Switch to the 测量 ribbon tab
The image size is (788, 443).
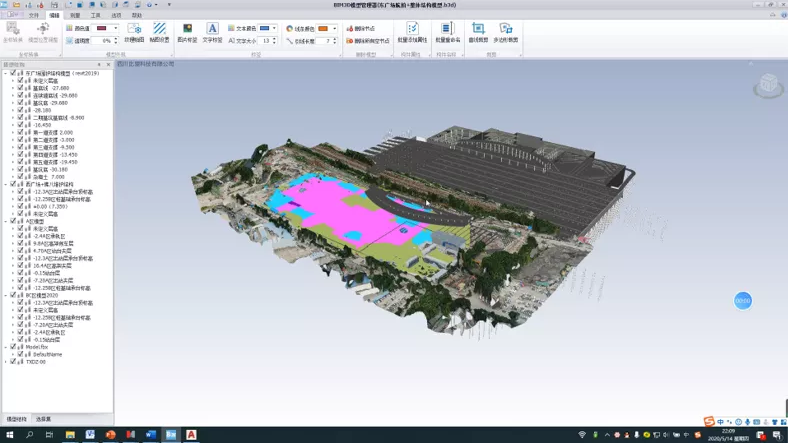click(75, 15)
